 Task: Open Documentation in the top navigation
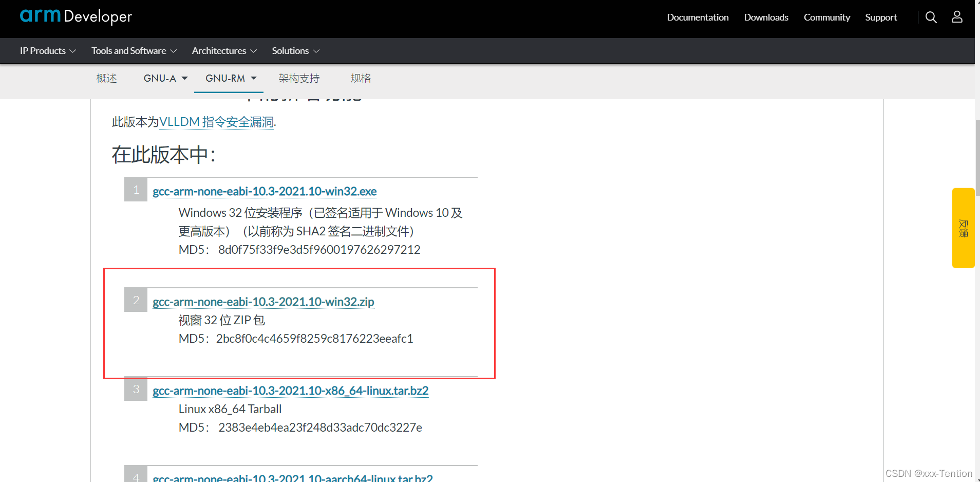pos(698,17)
